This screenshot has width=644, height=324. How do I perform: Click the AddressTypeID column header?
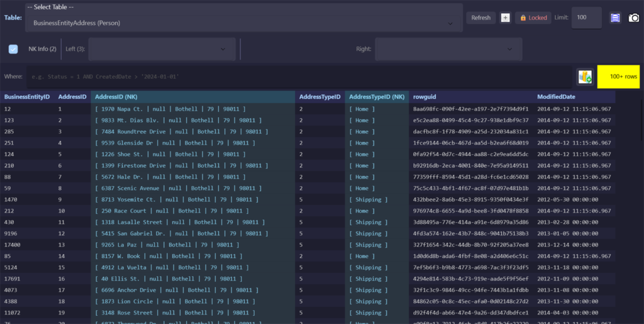320,97
